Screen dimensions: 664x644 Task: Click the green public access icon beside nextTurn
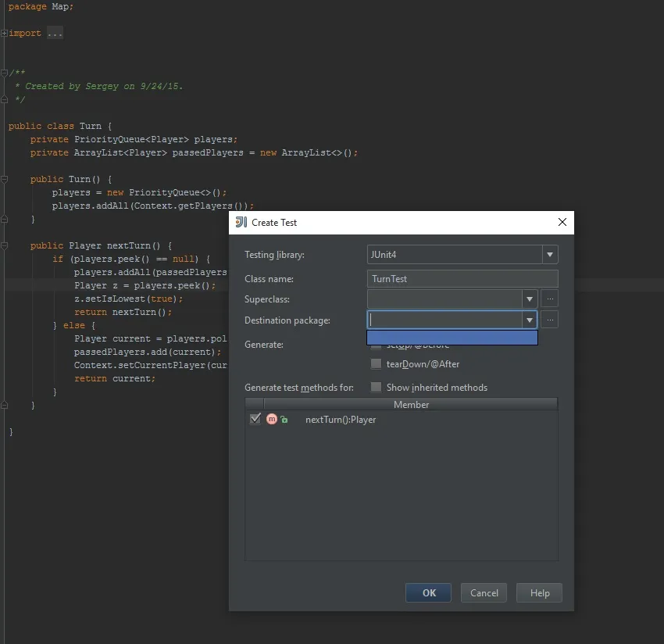coord(284,420)
